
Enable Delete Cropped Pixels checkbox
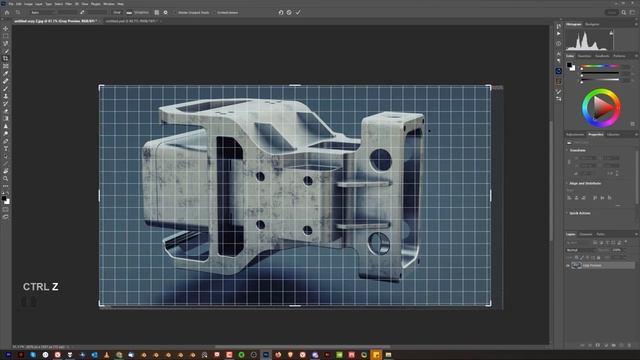175,13
